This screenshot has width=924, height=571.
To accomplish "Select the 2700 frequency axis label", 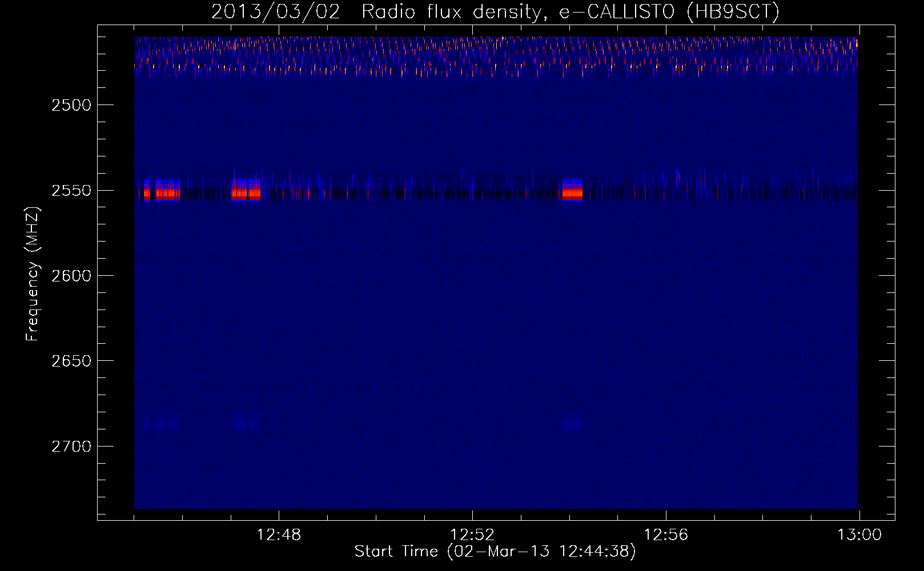I will pos(71,446).
